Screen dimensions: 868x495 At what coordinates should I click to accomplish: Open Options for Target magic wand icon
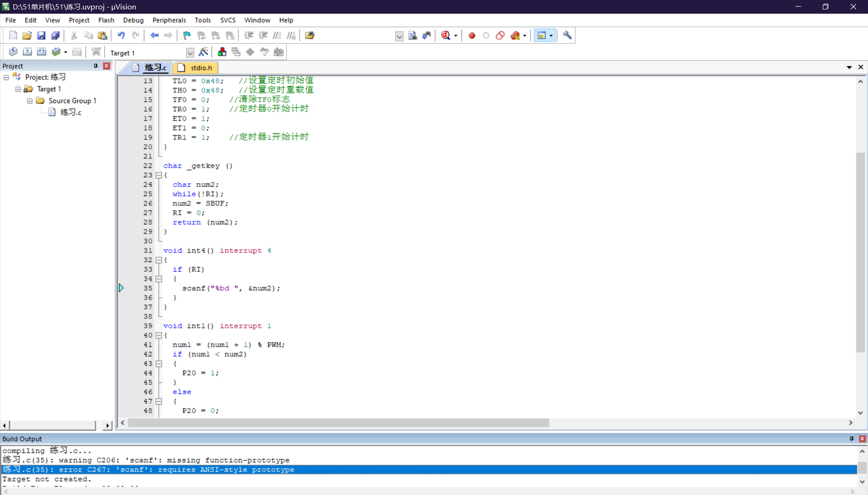[x=204, y=52]
